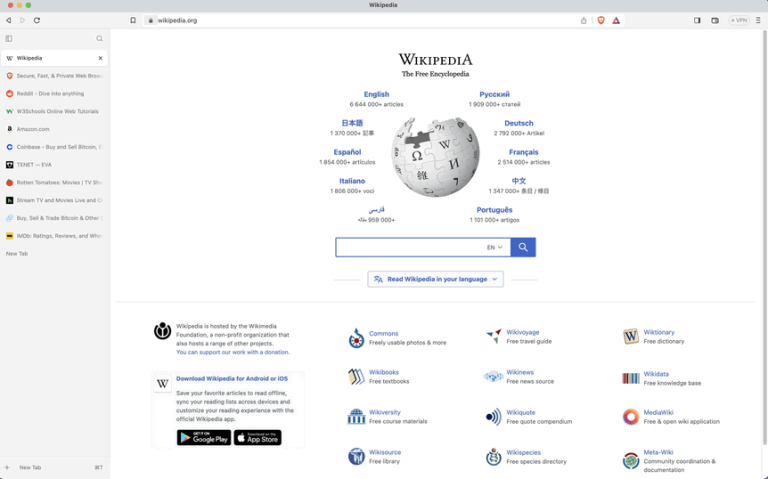The image size is (768, 479).
Task: Open the Brave Wallet icon in toolbar
Action: [715, 21]
